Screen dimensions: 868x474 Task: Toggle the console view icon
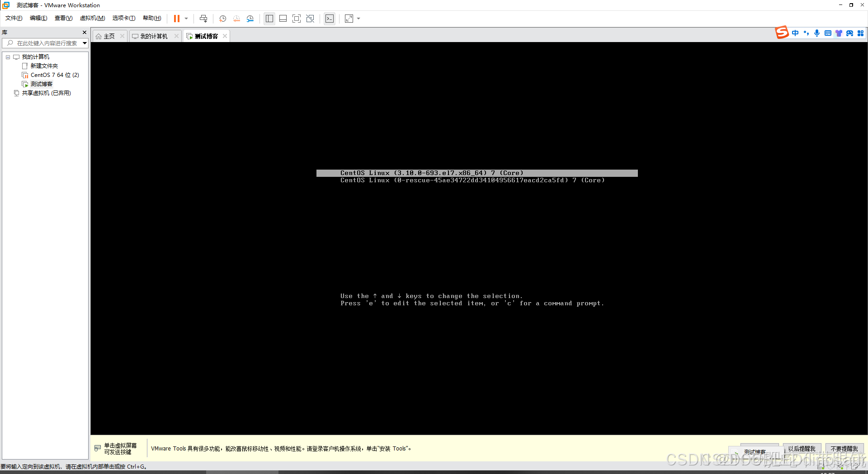[330, 19]
